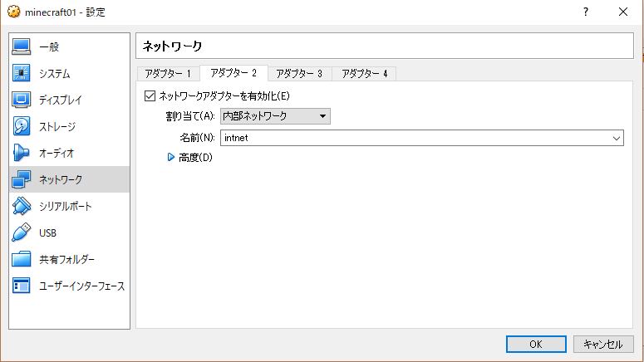Open ユーザーインターフェース settings icon
Viewport: 644px width, 362px height.
[x=21, y=286]
